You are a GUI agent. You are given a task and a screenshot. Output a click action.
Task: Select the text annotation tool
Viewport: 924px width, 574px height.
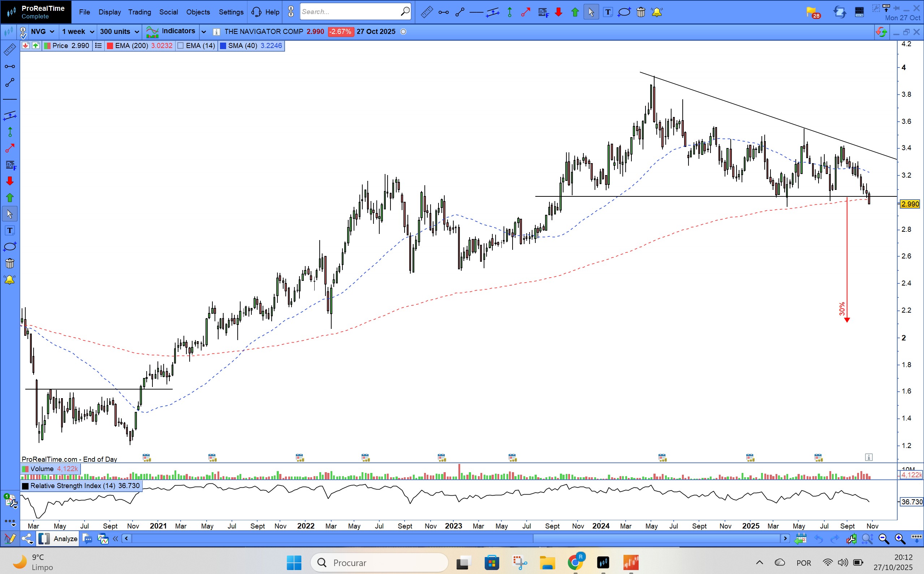(608, 12)
